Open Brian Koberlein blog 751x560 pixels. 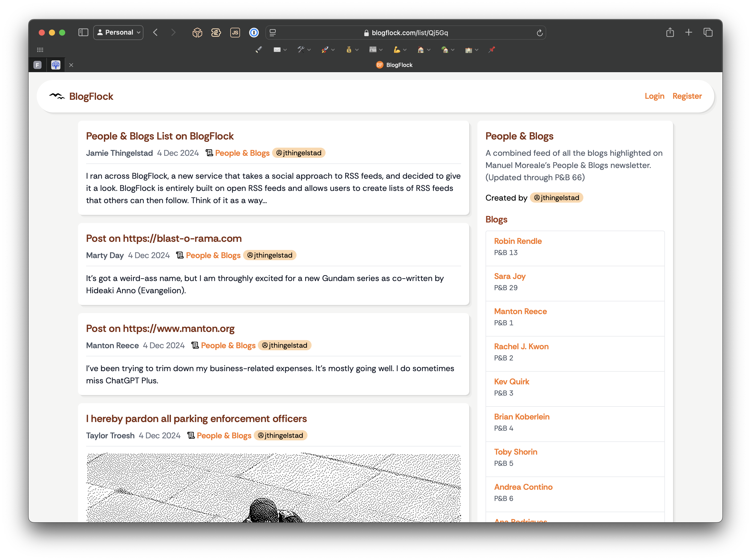[521, 417]
